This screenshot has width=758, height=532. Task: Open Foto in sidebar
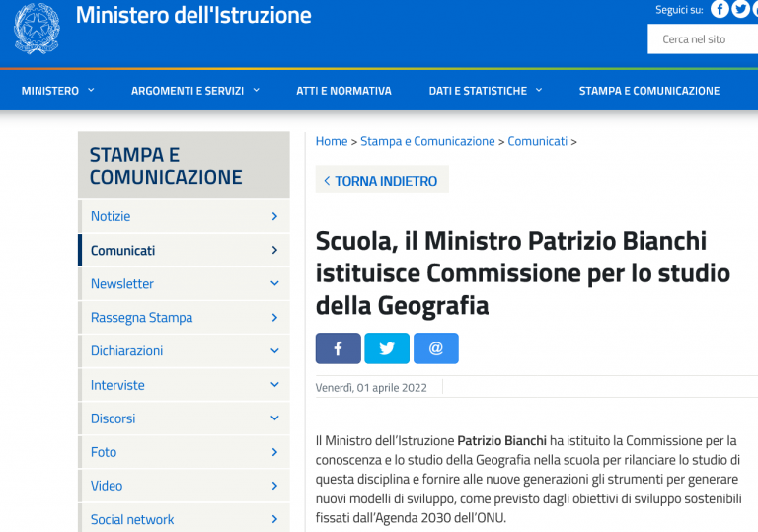pos(104,452)
